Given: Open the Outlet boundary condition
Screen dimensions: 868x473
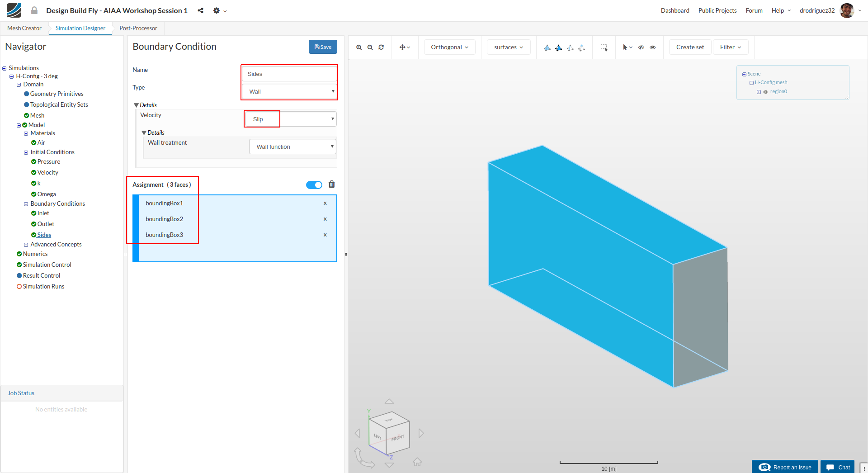Looking at the screenshot, I should [x=46, y=224].
